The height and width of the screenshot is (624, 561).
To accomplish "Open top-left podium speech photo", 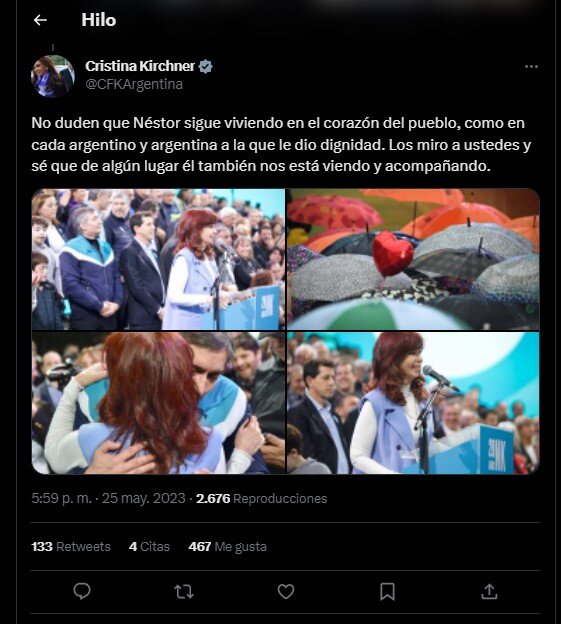I will tap(158, 259).
